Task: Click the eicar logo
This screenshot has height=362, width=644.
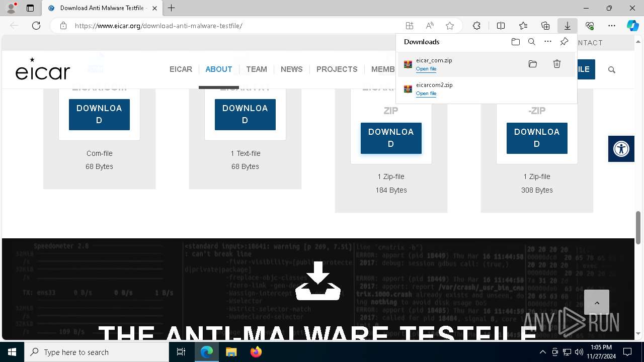Action: coord(43,69)
